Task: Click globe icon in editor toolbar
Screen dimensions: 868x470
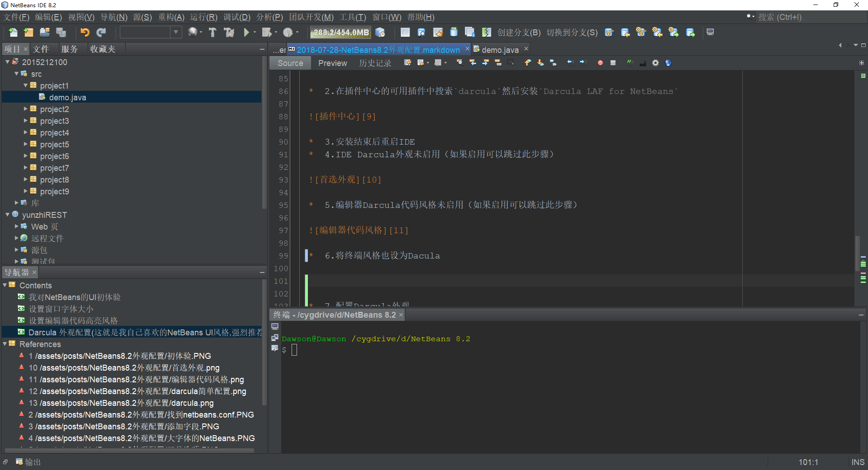Action: [668, 63]
